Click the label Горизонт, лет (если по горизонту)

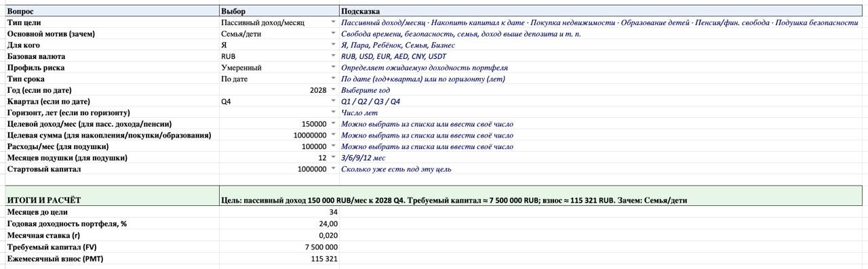pyautogui.click(x=68, y=112)
